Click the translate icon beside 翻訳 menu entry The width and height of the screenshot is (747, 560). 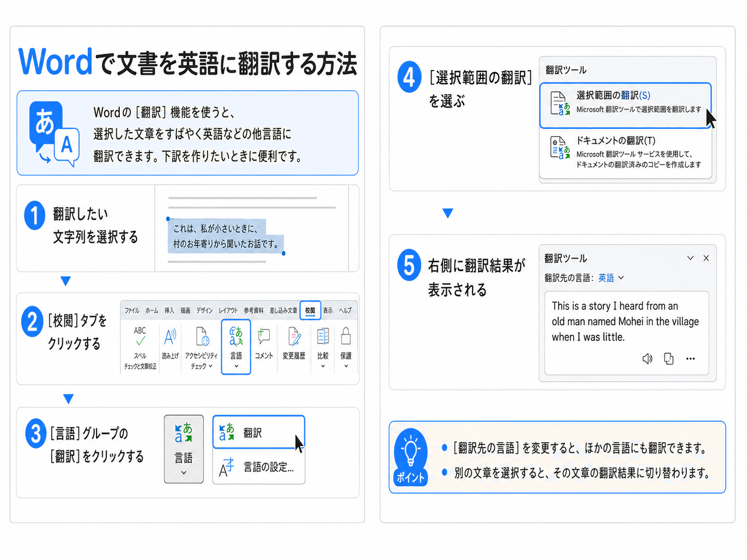226,432
